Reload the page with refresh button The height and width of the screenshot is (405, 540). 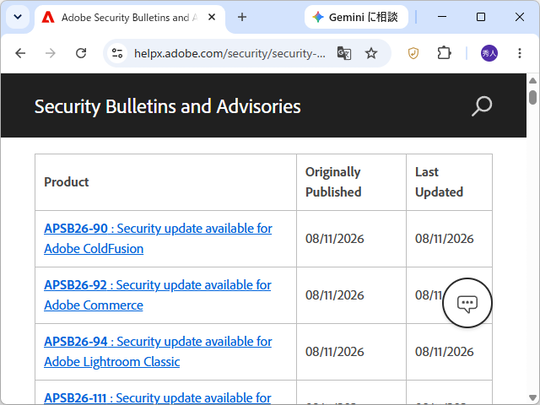(x=81, y=53)
